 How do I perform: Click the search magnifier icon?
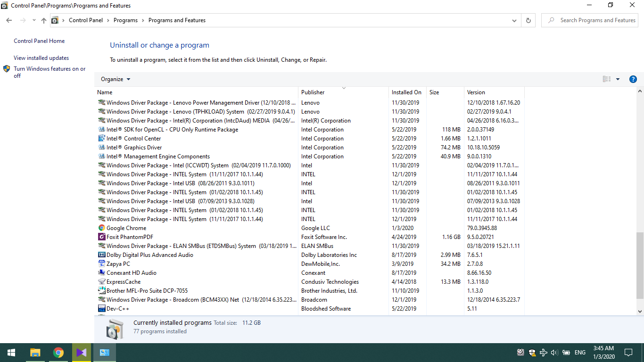click(x=551, y=20)
